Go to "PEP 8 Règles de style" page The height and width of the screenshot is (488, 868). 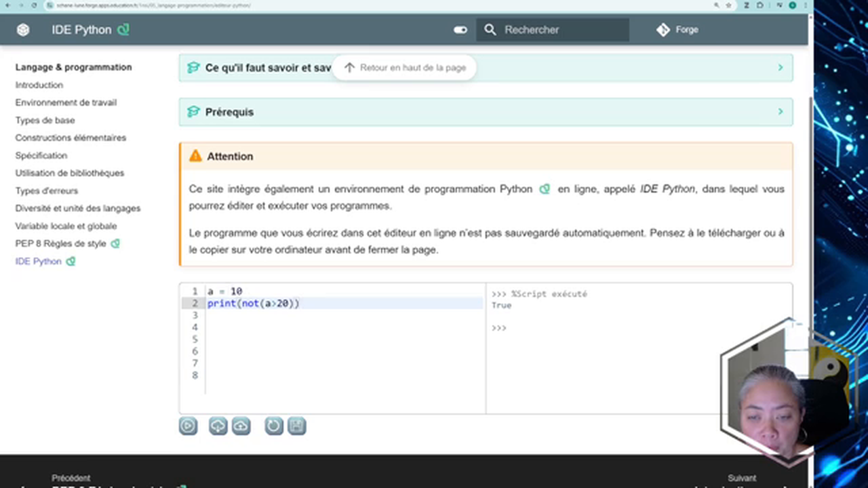pyautogui.click(x=61, y=243)
